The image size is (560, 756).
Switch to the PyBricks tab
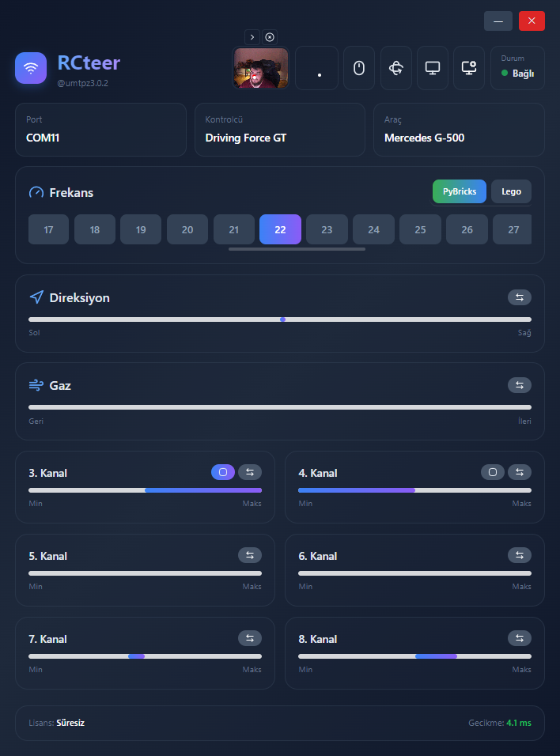[x=460, y=192]
